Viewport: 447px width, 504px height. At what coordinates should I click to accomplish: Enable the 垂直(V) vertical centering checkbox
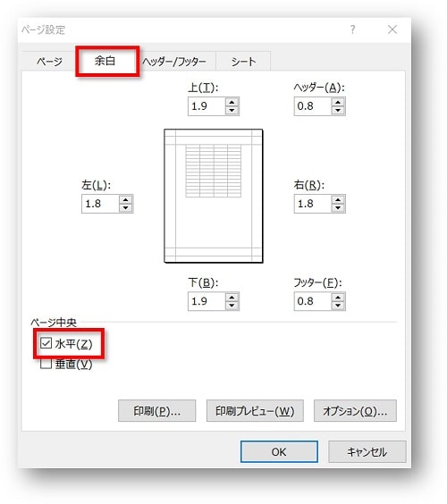46,364
